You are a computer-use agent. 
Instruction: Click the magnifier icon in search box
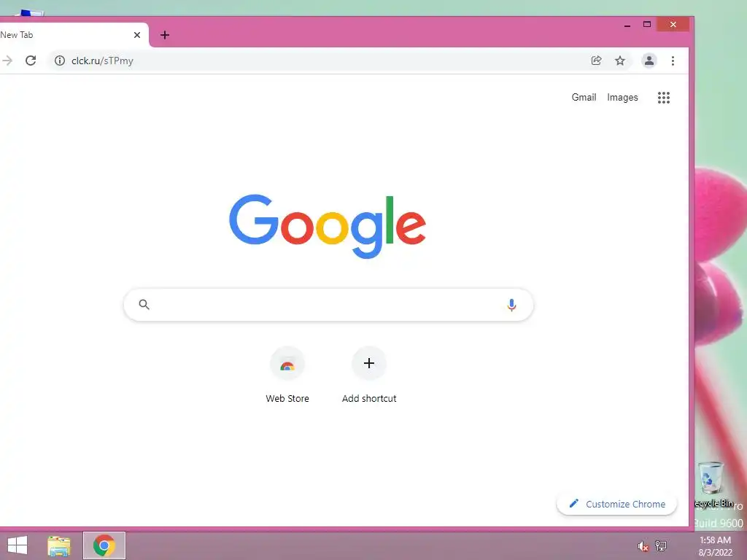click(x=144, y=304)
